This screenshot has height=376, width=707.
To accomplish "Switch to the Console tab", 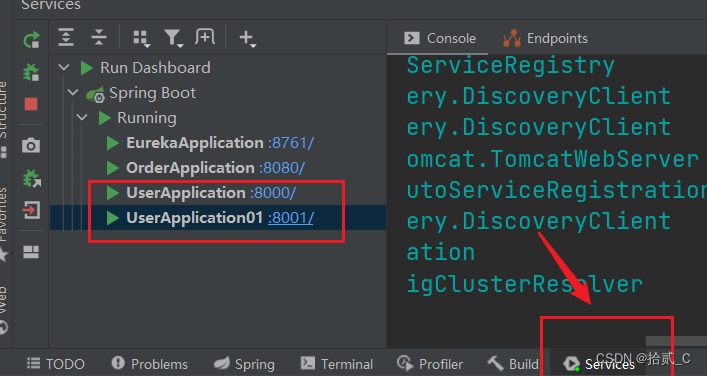I will tap(440, 38).
